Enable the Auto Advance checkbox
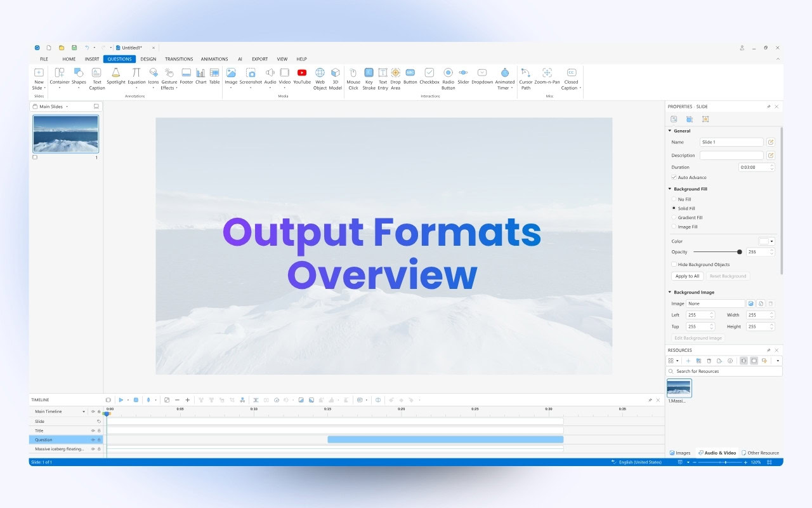 (x=674, y=177)
